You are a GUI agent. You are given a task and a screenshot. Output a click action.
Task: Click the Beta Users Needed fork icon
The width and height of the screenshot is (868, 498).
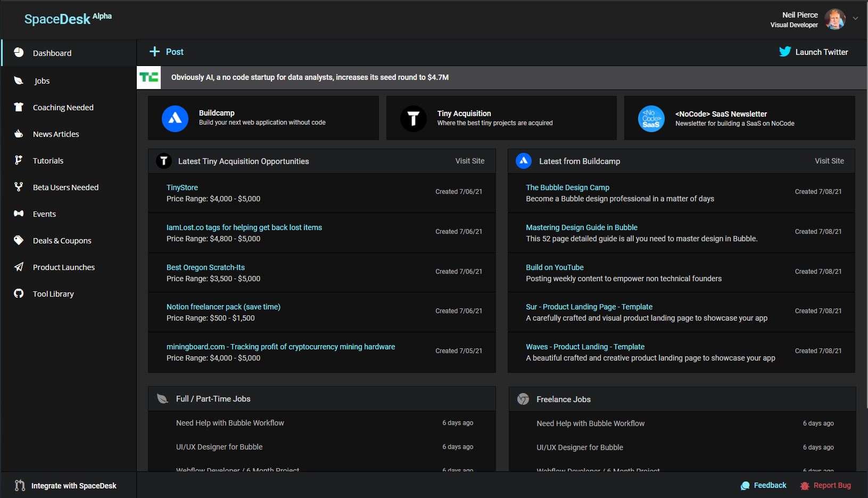point(19,187)
